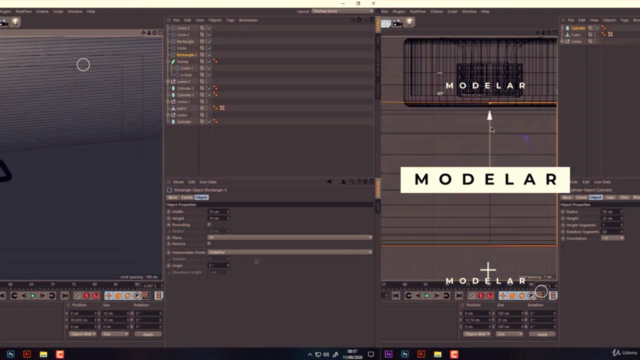Viewport: 640px width, 360px height.
Task: Click the viewport move-camera icon in left window
Action: coord(144,33)
